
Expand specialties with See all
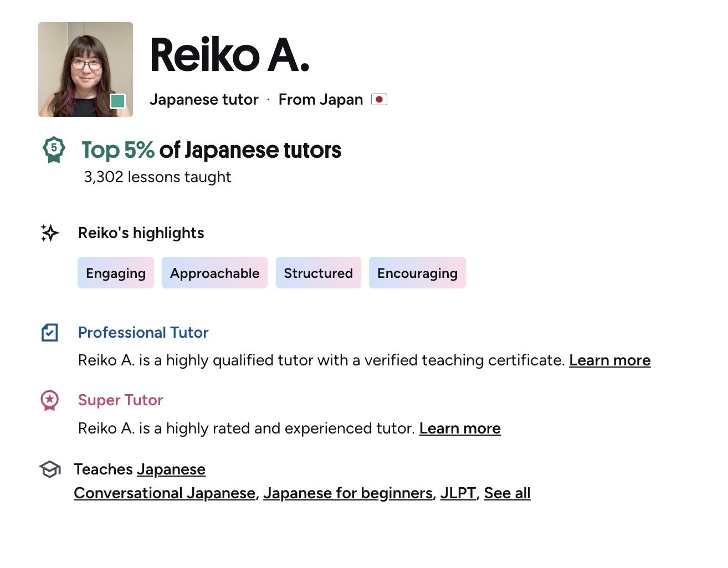[x=507, y=493]
